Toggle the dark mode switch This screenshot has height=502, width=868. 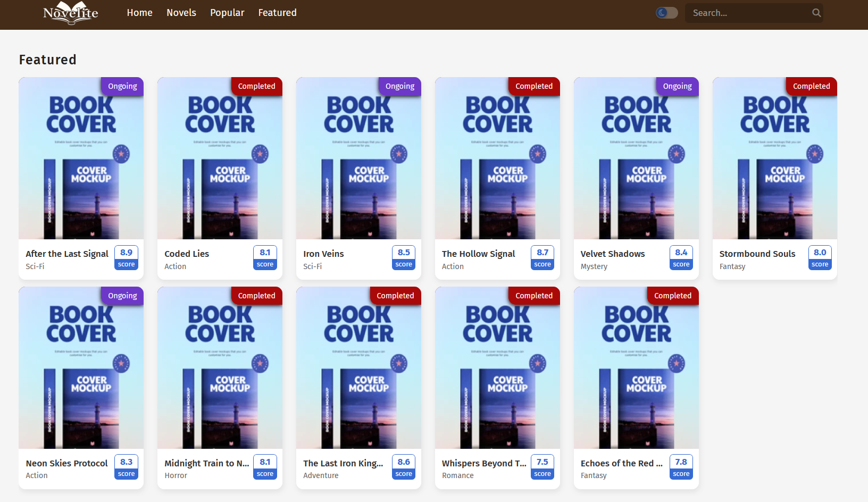tap(666, 13)
